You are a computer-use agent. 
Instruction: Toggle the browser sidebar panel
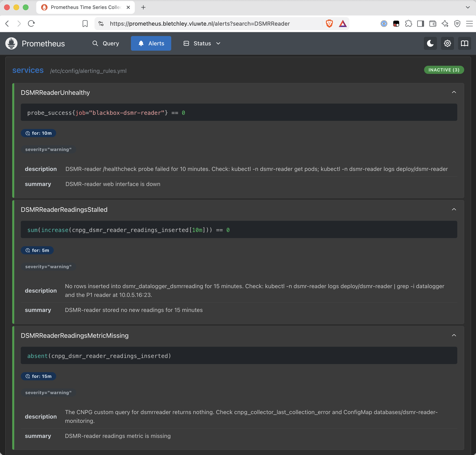coord(420,24)
